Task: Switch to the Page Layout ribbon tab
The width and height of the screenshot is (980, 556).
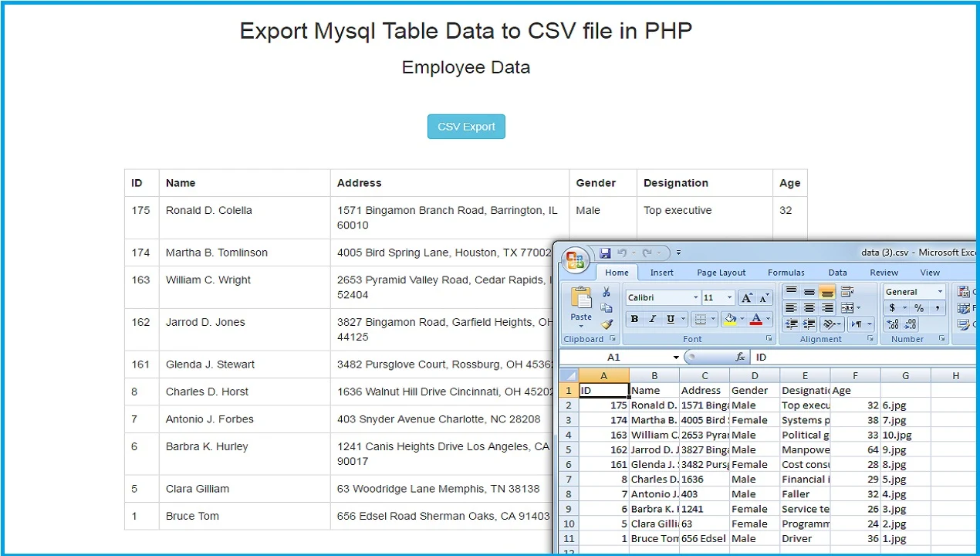Action: 721,273
